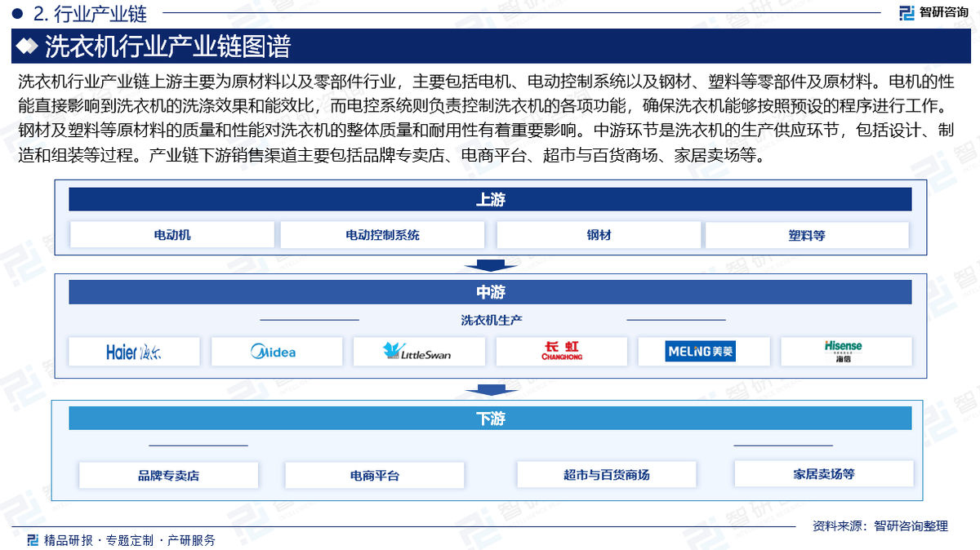
Task: Click the Midea logo card
Action: (x=277, y=352)
